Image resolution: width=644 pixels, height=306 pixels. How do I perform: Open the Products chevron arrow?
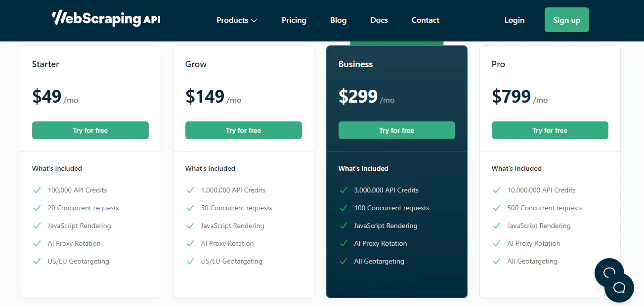point(255,21)
